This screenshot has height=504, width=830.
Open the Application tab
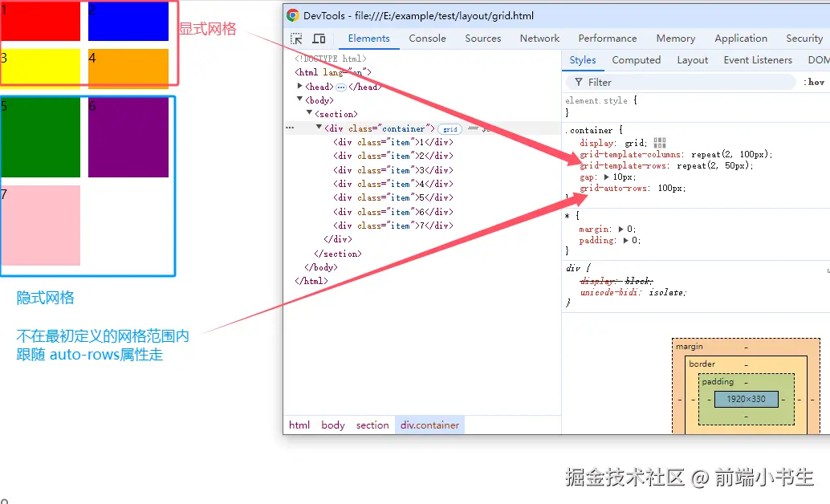[x=741, y=39]
